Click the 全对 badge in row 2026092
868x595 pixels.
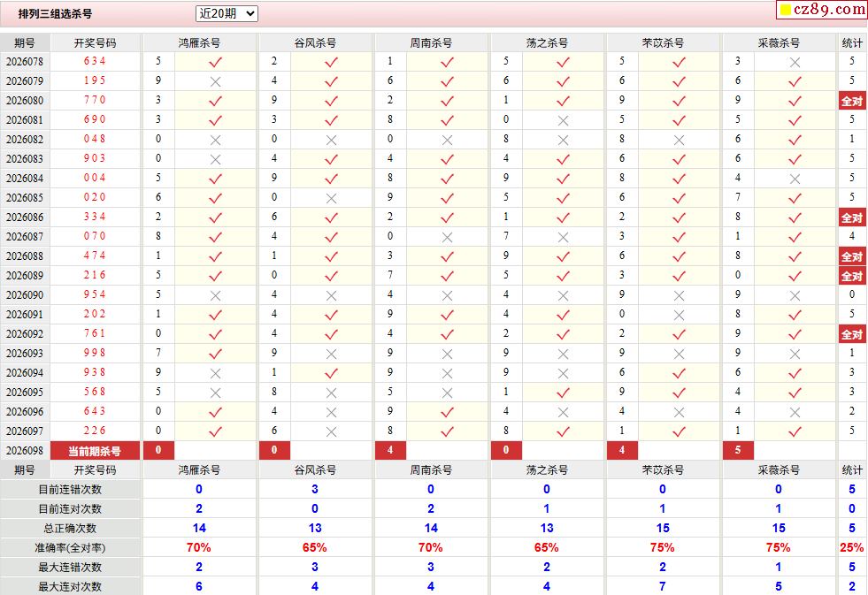(851, 334)
